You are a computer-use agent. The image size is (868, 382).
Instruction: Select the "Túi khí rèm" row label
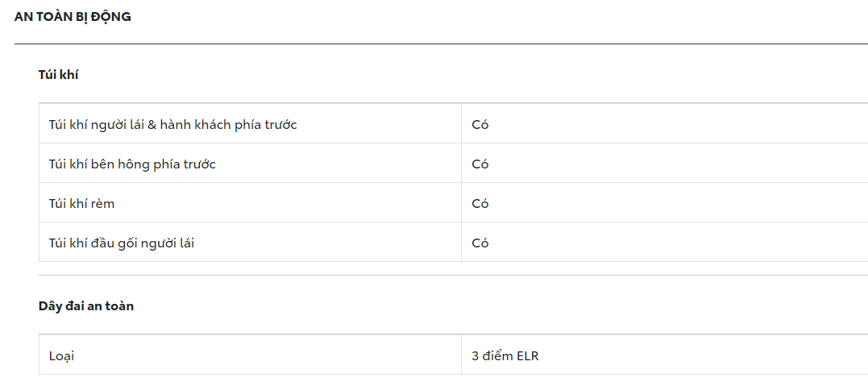coord(81,203)
